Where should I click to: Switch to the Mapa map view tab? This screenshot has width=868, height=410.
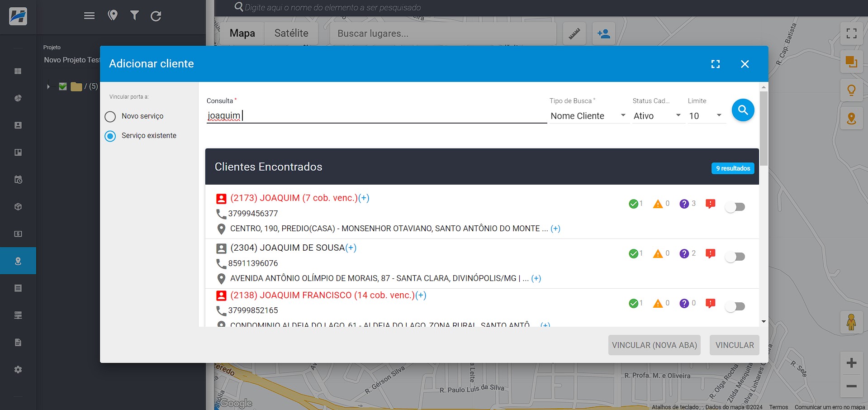point(242,33)
